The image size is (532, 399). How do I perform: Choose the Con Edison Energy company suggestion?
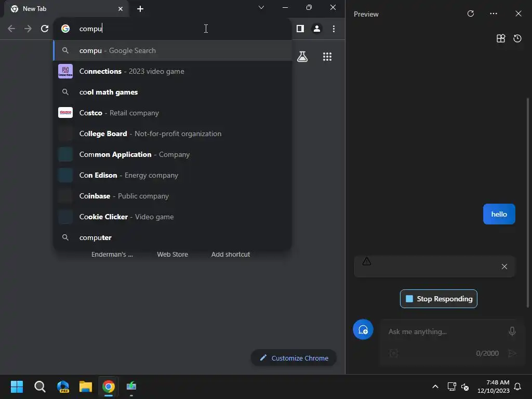(172, 175)
